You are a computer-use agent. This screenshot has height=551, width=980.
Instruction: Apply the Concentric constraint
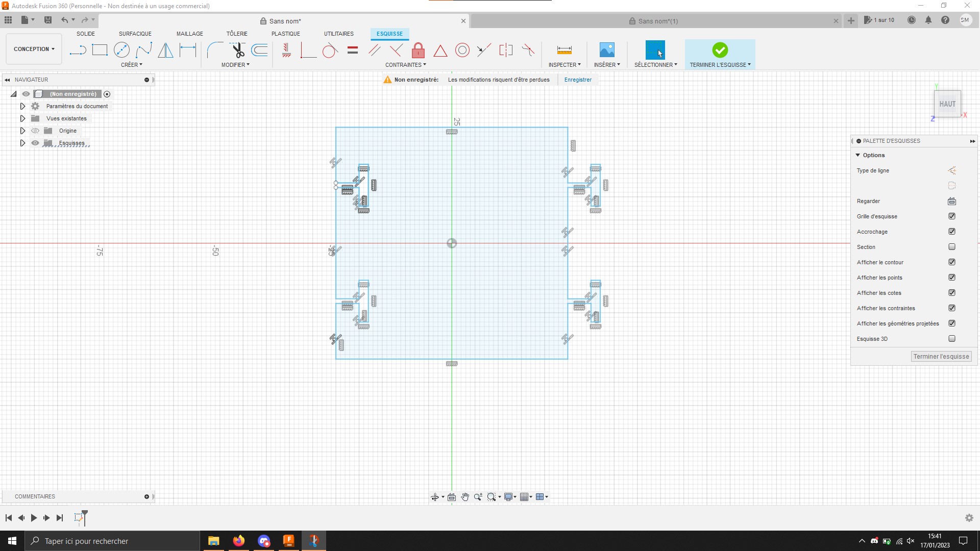click(x=462, y=50)
